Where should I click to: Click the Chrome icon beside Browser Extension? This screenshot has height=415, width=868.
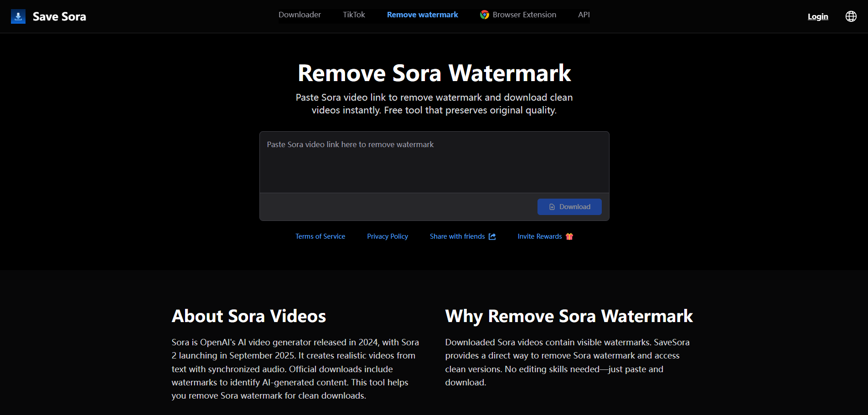pyautogui.click(x=485, y=15)
